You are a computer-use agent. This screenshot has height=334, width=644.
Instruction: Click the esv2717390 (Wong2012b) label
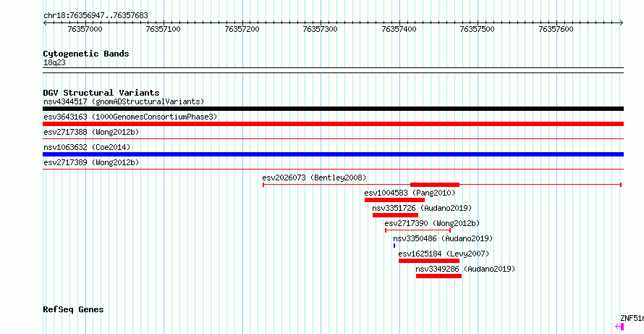point(432,223)
